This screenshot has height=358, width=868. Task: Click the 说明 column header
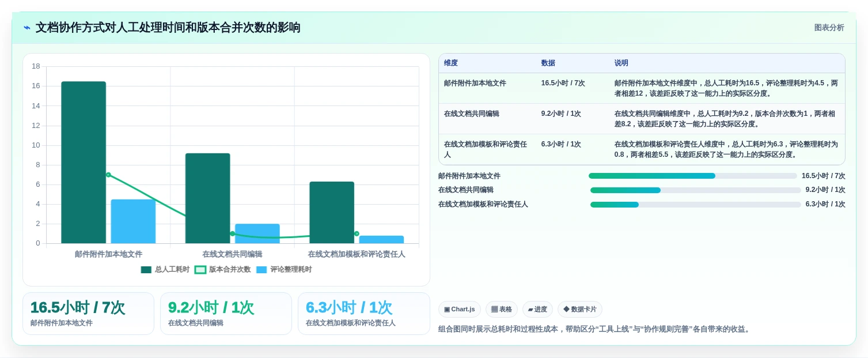621,63
